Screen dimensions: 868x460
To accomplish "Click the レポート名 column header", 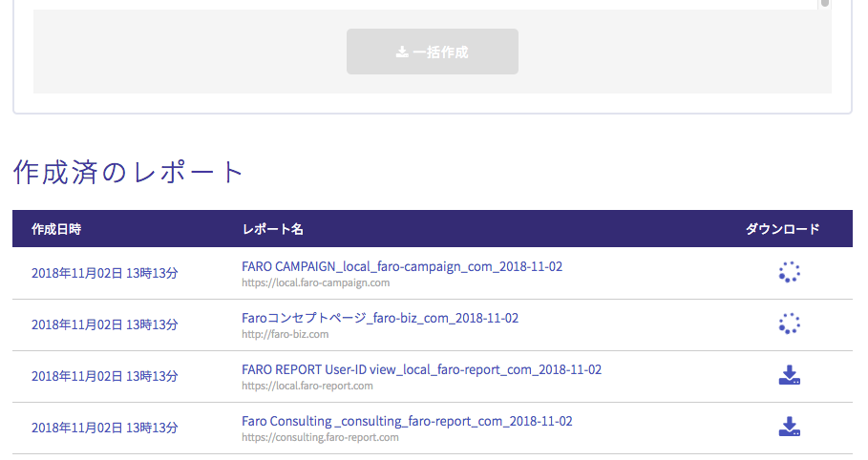I will click(x=272, y=229).
